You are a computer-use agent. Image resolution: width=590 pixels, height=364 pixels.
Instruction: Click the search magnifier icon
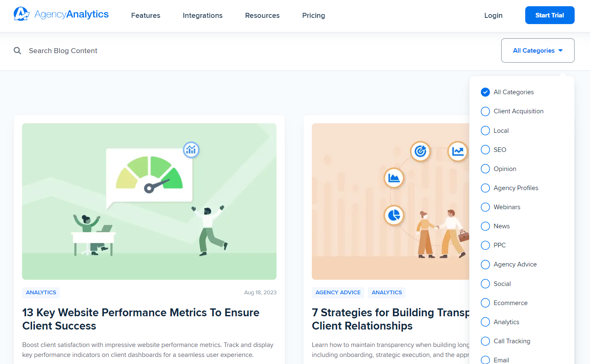click(17, 51)
